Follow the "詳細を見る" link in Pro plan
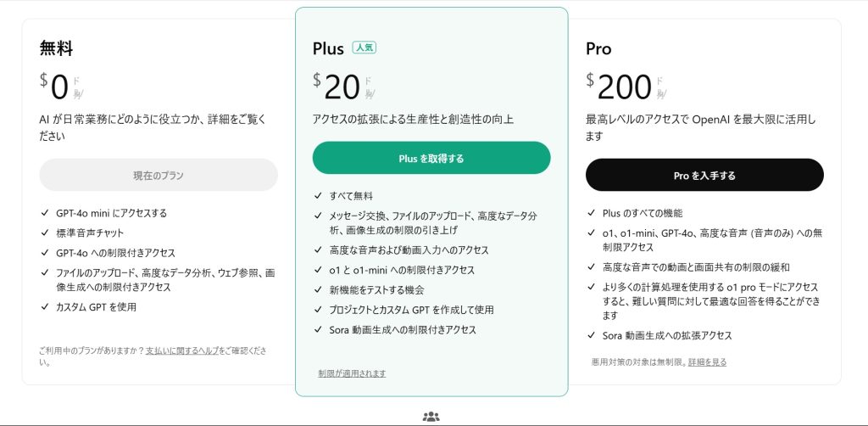The image size is (868, 426). 707,362
